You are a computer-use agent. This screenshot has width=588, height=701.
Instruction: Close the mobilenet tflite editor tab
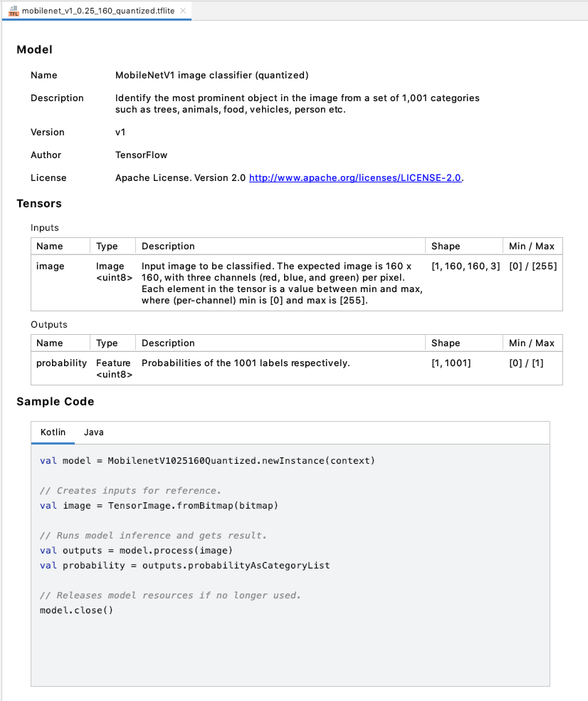click(184, 11)
